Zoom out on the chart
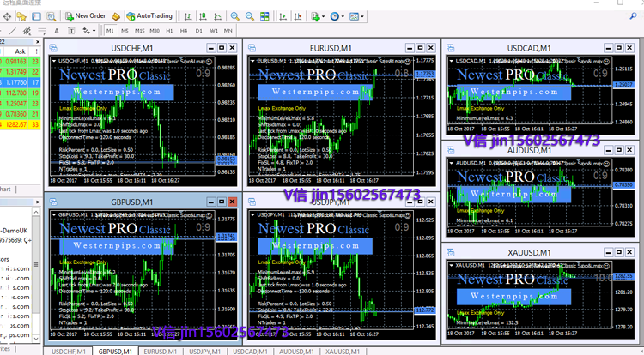Screen dimensions: 644x355 click(250, 16)
